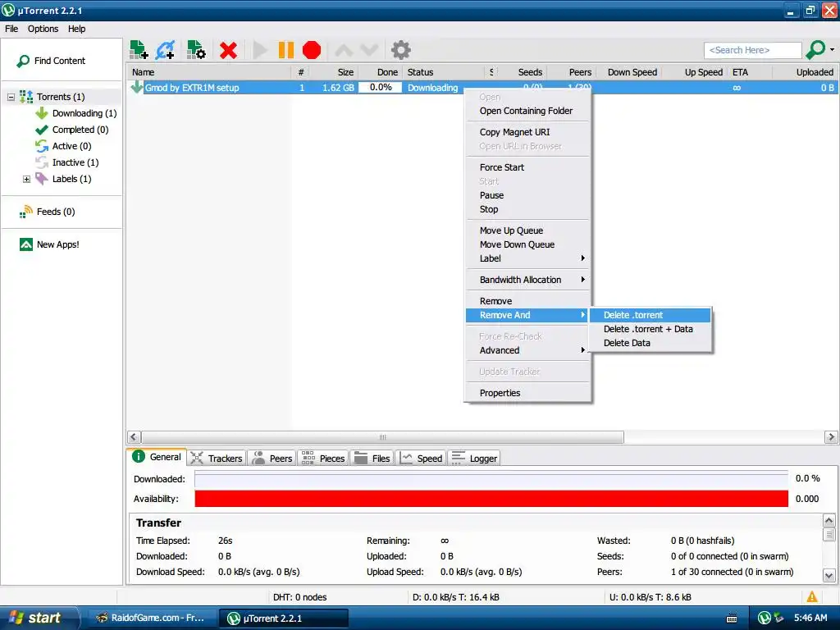Switch to the Pieces tab
Screen dimensions: 840x630
point(323,459)
